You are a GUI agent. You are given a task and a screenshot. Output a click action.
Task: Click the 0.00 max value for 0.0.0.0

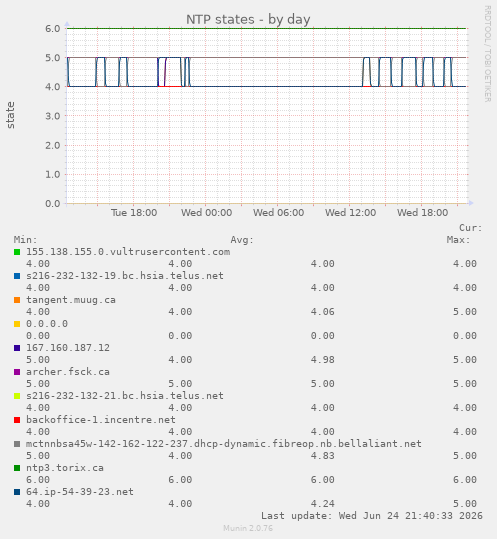coord(465,336)
